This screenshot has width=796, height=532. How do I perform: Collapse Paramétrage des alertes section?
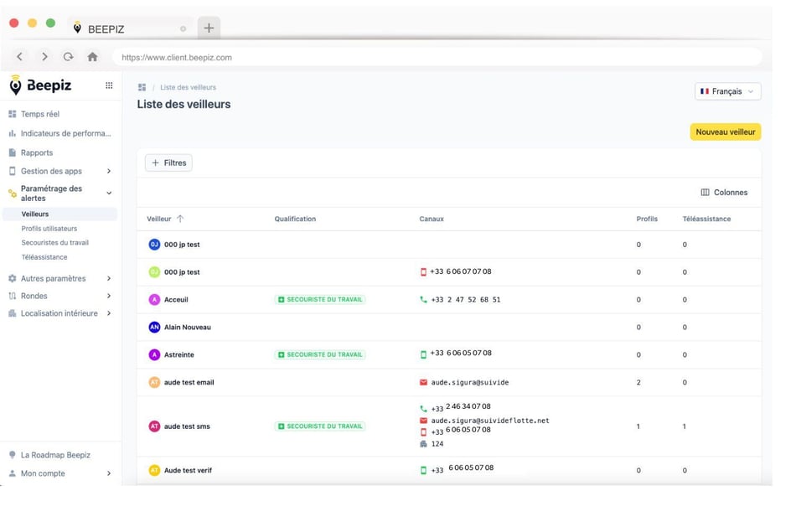pyautogui.click(x=109, y=193)
